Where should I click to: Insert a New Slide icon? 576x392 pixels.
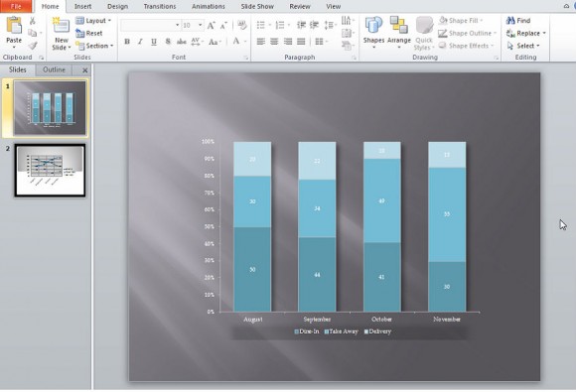click(x=61, y=27)
